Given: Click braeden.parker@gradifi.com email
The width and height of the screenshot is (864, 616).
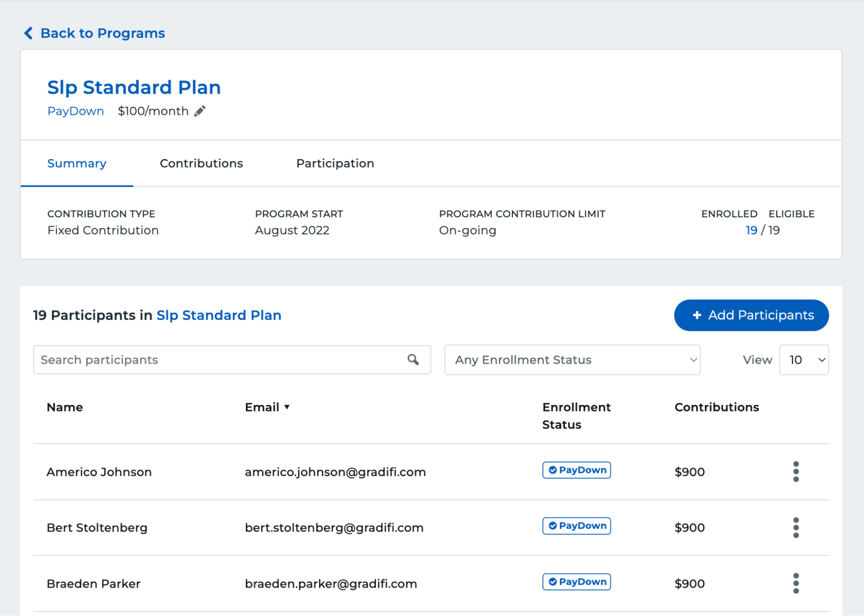Looking at the screenshot, I should [x=331, y=584].
